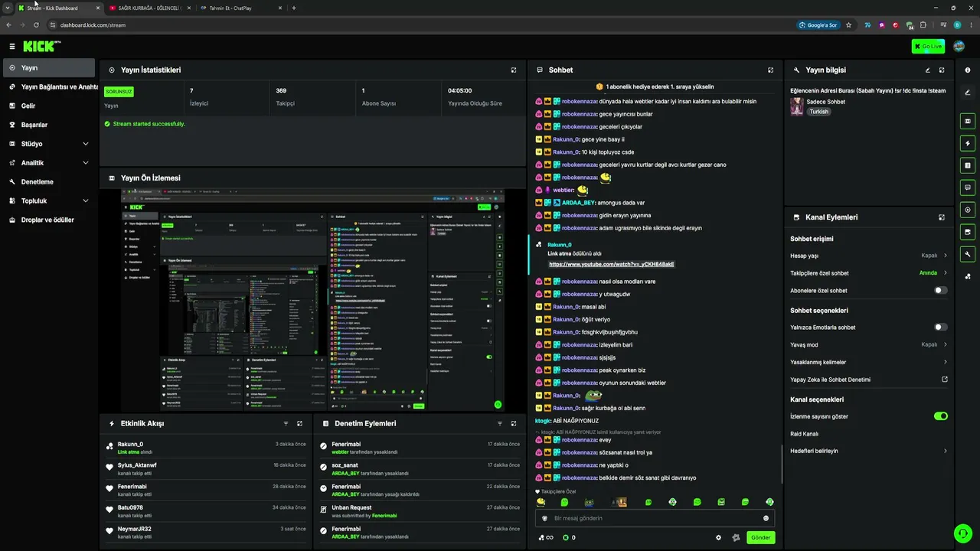Open Yapay Zeka ile Sohbet Denetimi
The image size is (980, 551).
click(x=869, y=380)
